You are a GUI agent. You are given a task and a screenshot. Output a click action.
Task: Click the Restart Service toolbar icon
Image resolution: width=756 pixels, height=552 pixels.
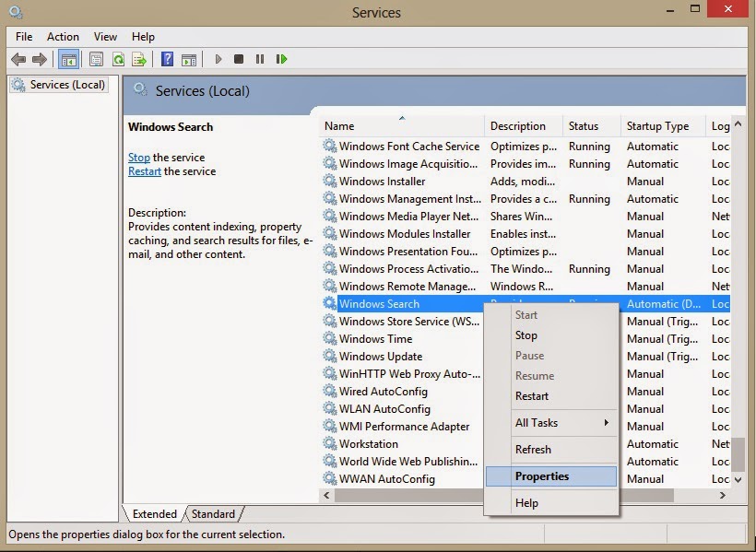point(281,59)
